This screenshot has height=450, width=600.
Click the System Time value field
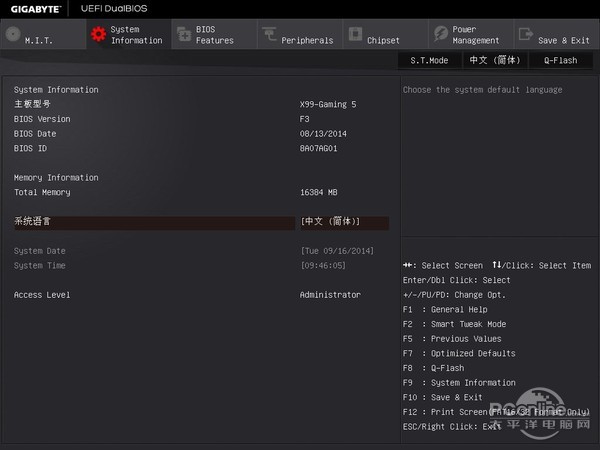(323, 266)
